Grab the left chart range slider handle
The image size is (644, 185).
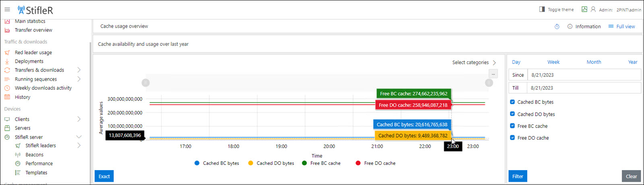pos(146,83)
